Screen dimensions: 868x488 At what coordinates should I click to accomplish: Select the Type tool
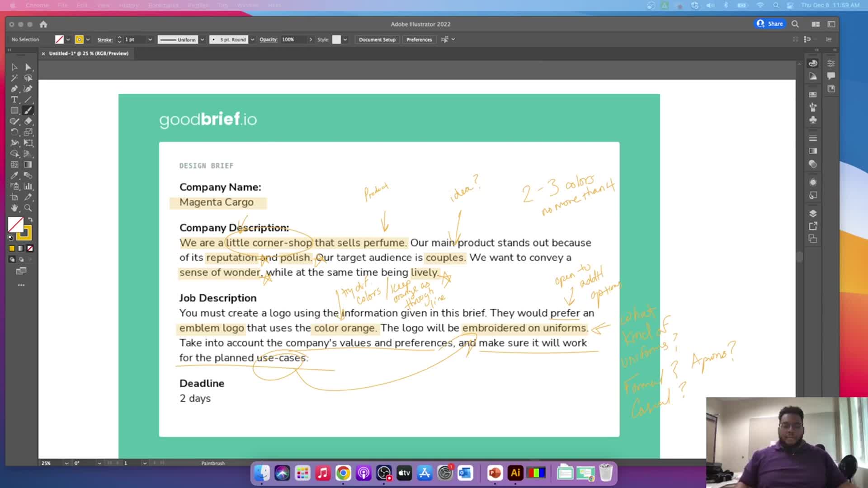pyautogui.click(x=14, y=100)
